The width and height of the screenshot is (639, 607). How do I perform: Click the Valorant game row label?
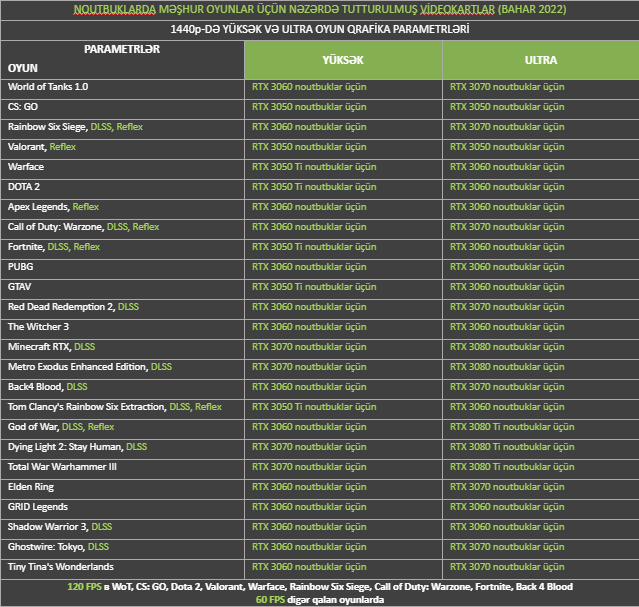point(27,147)
